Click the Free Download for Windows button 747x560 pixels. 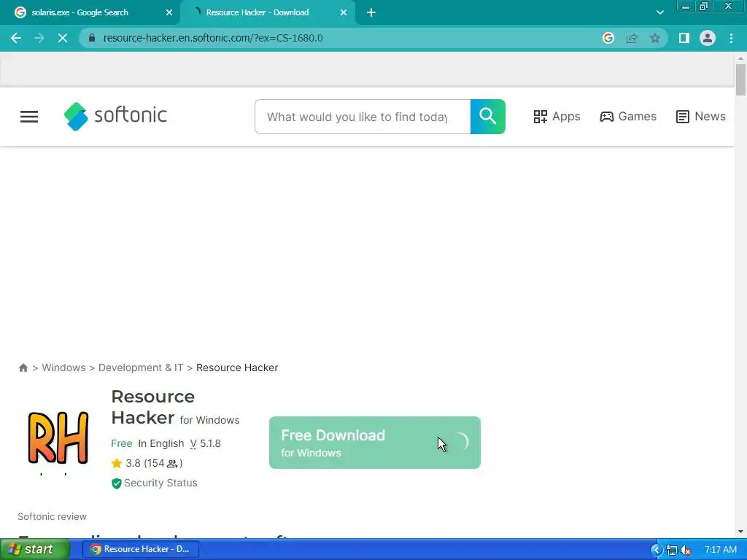(375, 443)
